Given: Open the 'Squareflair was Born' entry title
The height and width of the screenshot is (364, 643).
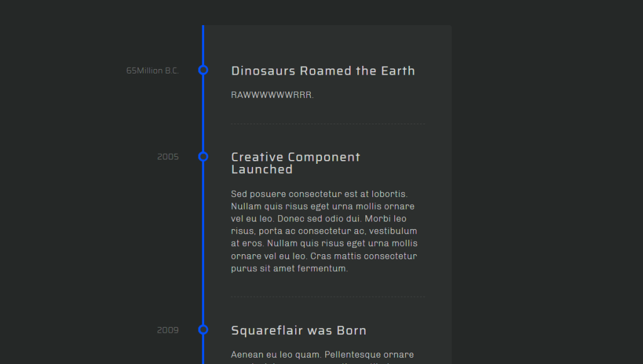Looking at the screenshot, I should pyautogui.click(x=298, y=330).
